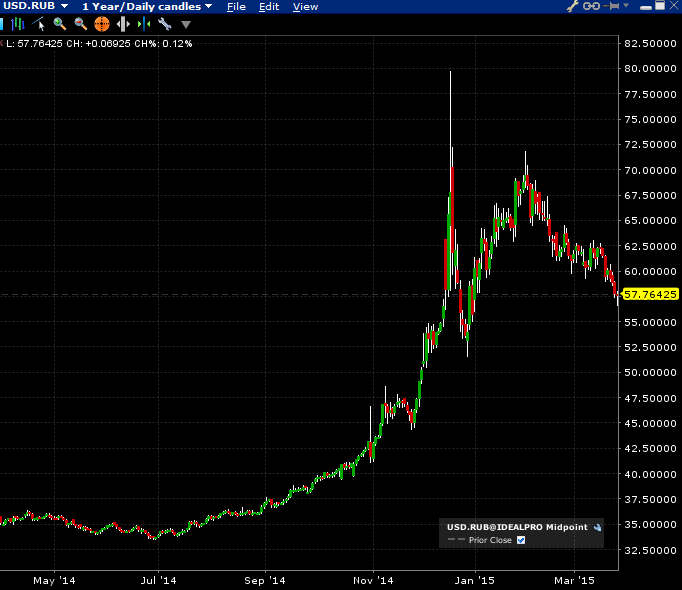Click the title bar configure wrench icon
The height and width of the screenshot is (590, 682).
point(572,6)
